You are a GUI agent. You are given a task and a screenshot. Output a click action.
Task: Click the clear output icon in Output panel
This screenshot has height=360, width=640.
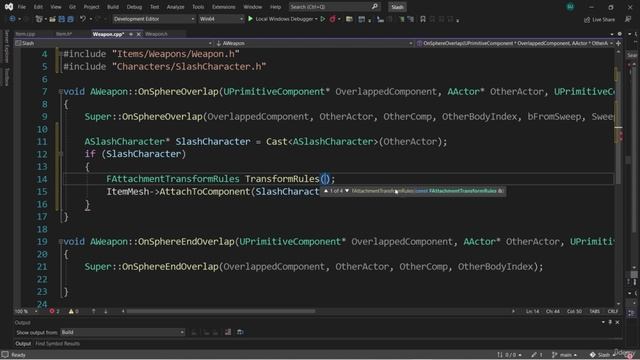[x=228, y=332]
